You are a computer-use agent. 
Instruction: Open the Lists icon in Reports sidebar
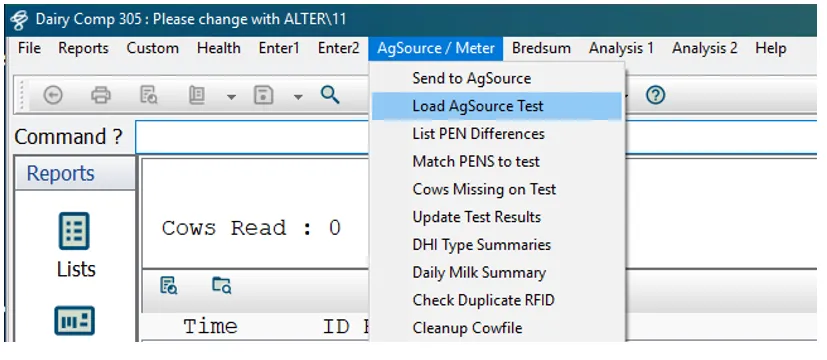[76, 245]
